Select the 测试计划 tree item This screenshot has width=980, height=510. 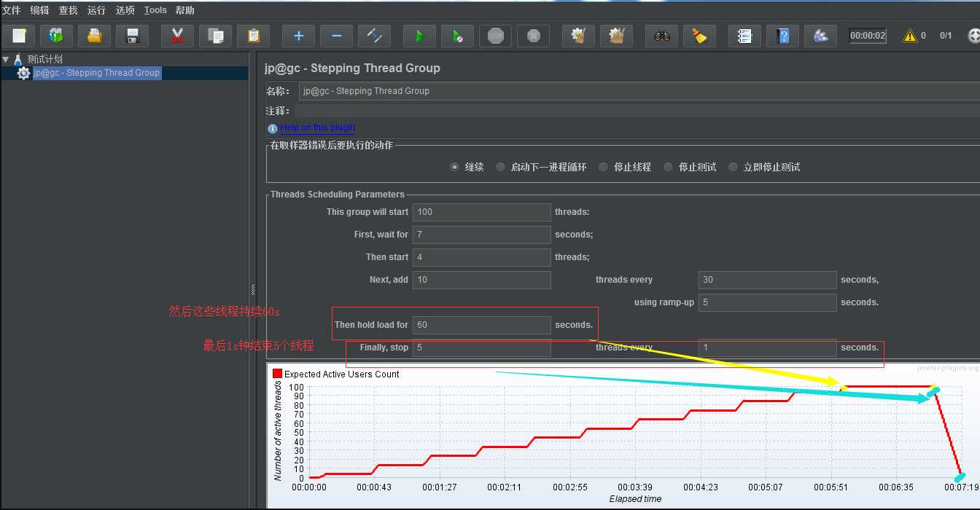click(x=44, y=59)
